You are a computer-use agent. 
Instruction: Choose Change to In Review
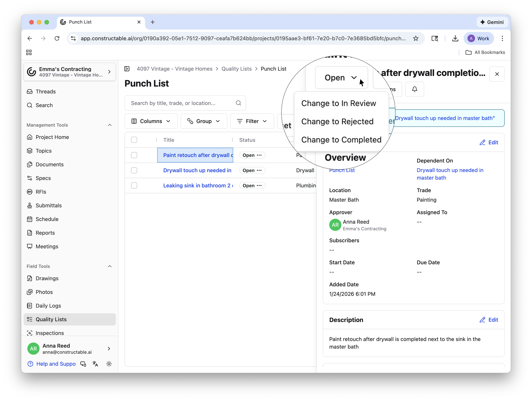(x=338, y=103)
